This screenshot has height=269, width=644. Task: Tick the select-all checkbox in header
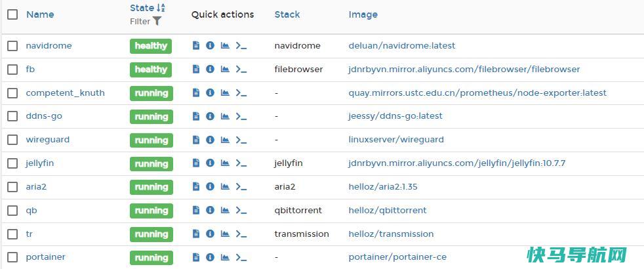[12, 14]
